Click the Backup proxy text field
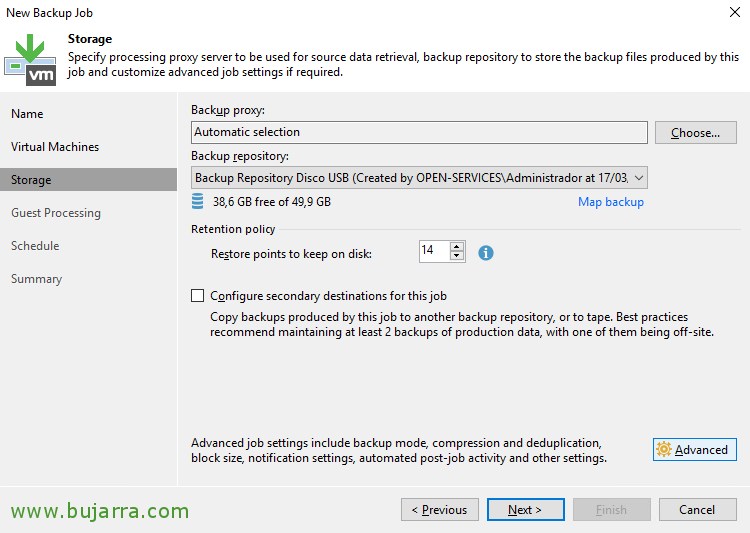 click(x=419, y=132)
